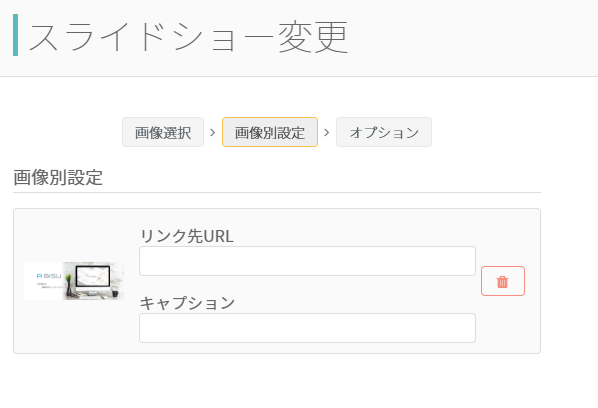Remove this image with the delete button
Screen dimensions: 598x408
pos(503,281)
